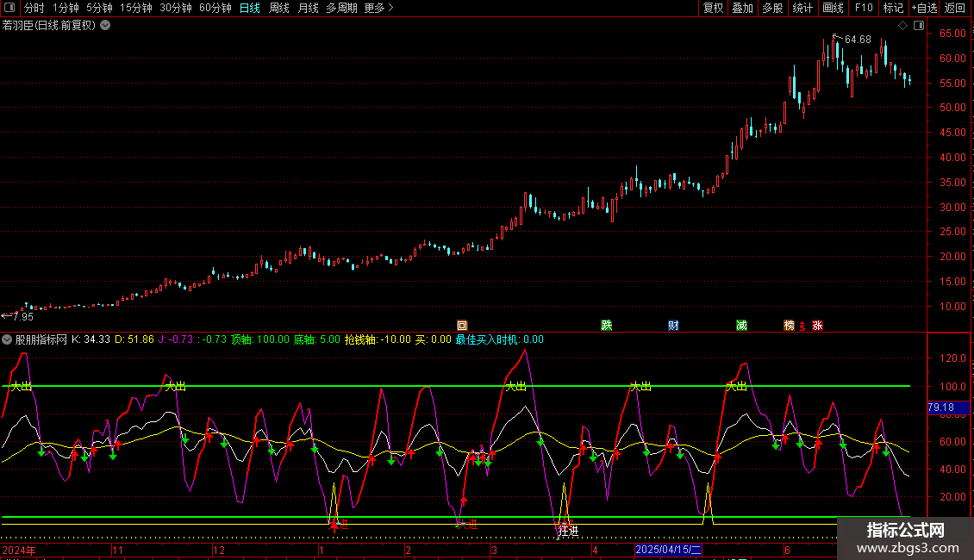974x560 pixels.
Task: Click the 股朋指标网 indicator name
Action: [x=41, y=339]
